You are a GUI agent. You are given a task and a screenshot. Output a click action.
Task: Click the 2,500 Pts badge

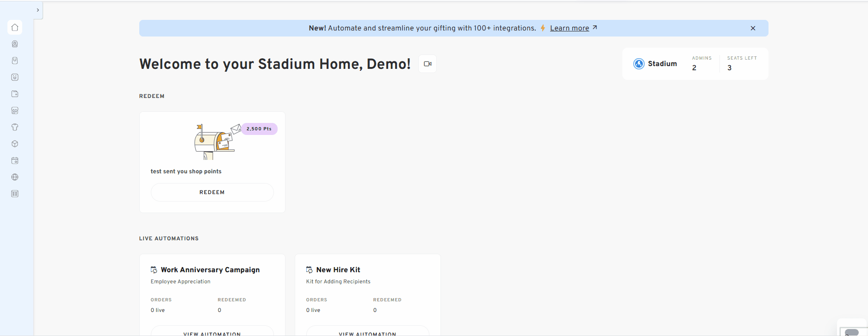coord(259,129)
